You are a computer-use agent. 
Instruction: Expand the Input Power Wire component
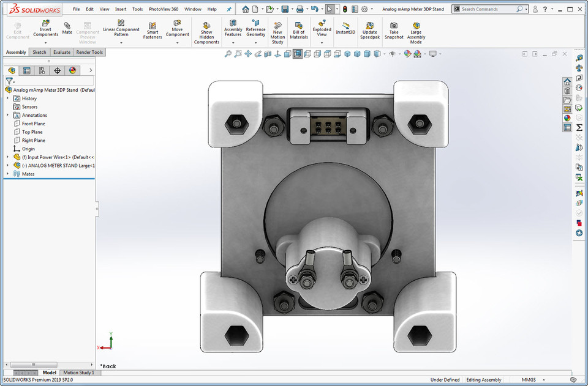tap(7, 157)
